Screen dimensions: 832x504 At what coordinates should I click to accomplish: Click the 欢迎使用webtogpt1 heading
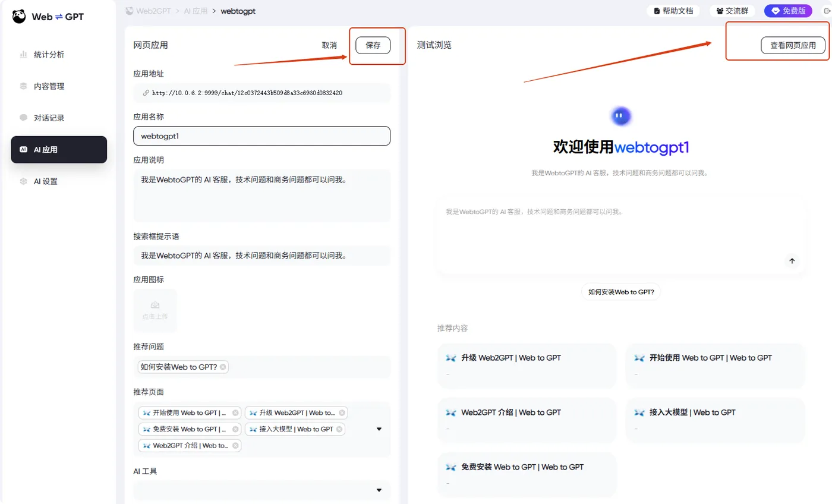(621, 147)
